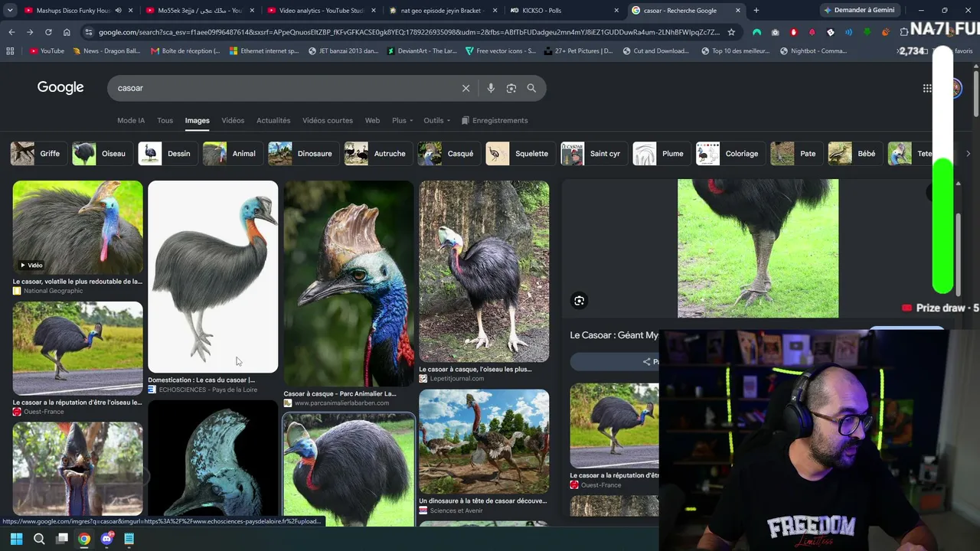
Task: Click the casoar search input field
Action: pyautogui.click(x=283, y=88)
